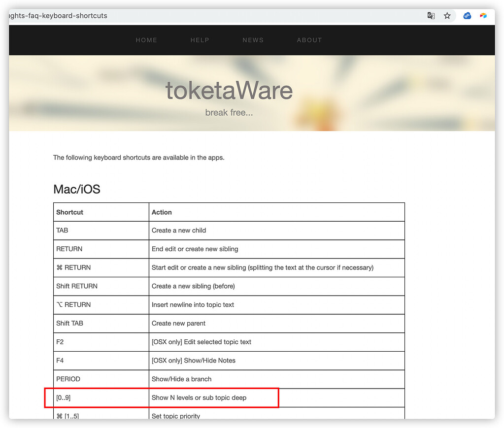504x428 pixels.
Task: Click the Google Translate icon in address bar
Action: click(x=431, y=16)
